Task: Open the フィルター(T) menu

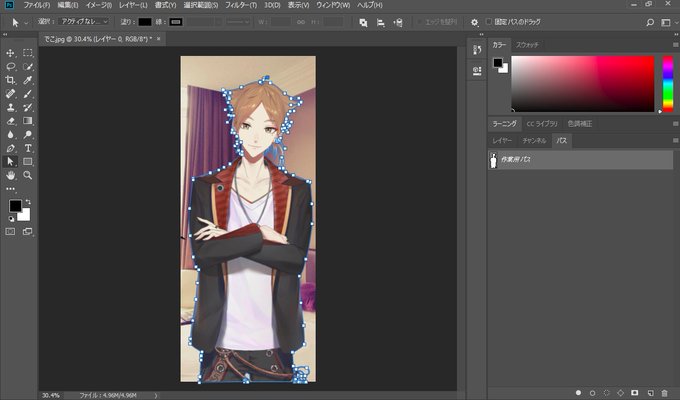Action: [x=241, y=5]
